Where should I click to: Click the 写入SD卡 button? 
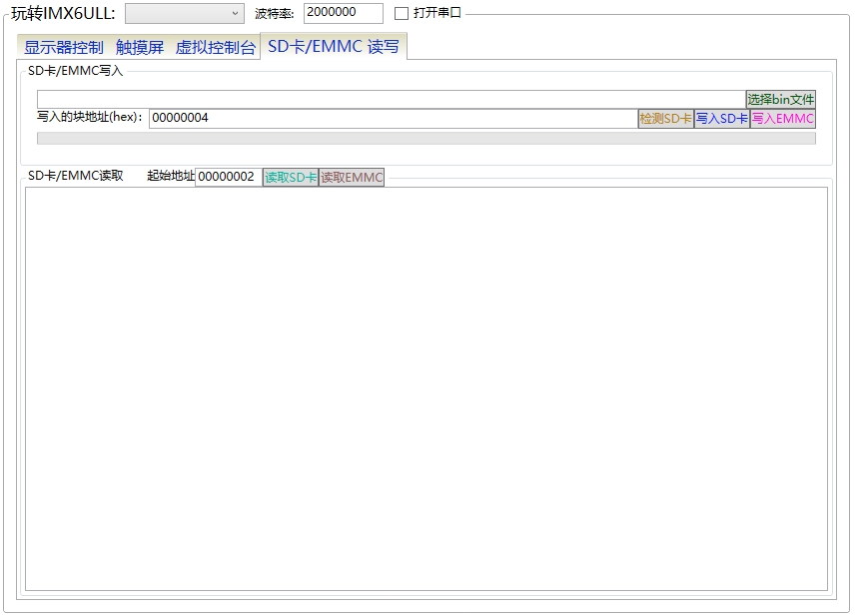tap(721, 118)
